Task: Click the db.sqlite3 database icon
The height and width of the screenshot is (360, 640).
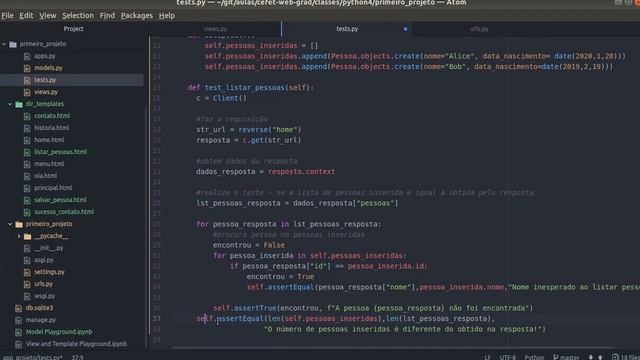Action: click(18, 308)
